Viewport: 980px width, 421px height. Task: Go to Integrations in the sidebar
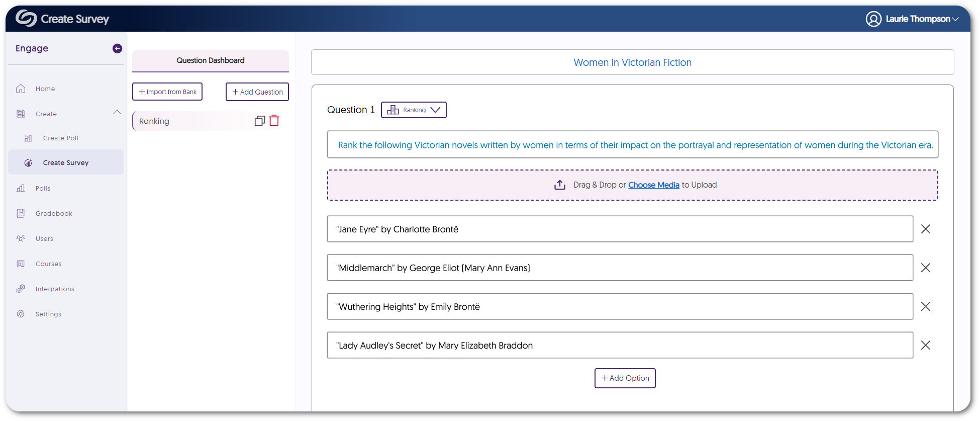click(55, 289)
